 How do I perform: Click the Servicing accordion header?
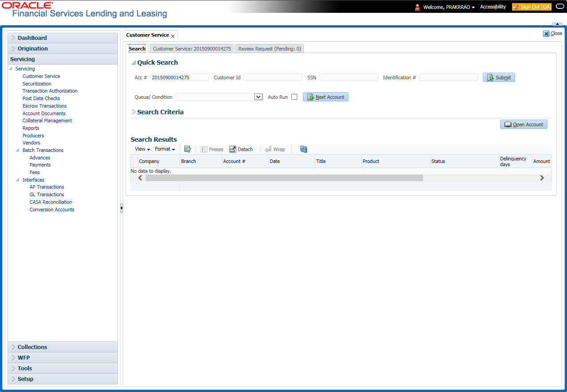pyautogui.click(x=62, y=59)
